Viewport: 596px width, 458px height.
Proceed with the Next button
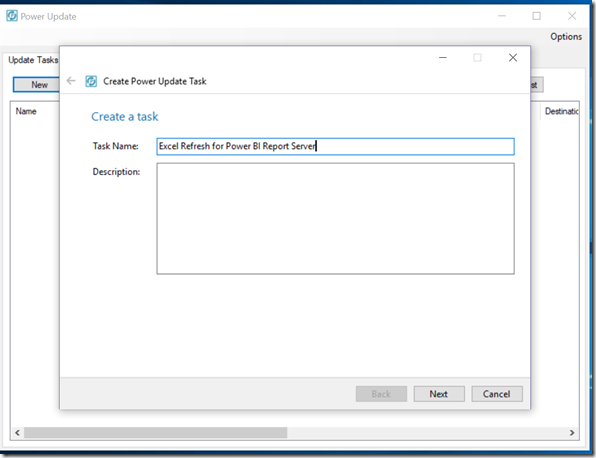pos(439,394)
